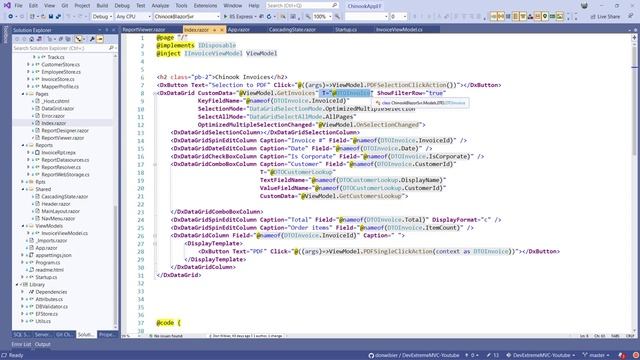640x360 pixels.
Task: Switch to the InvoiceViewModel.cs tab
Action: tap(399, 30)
